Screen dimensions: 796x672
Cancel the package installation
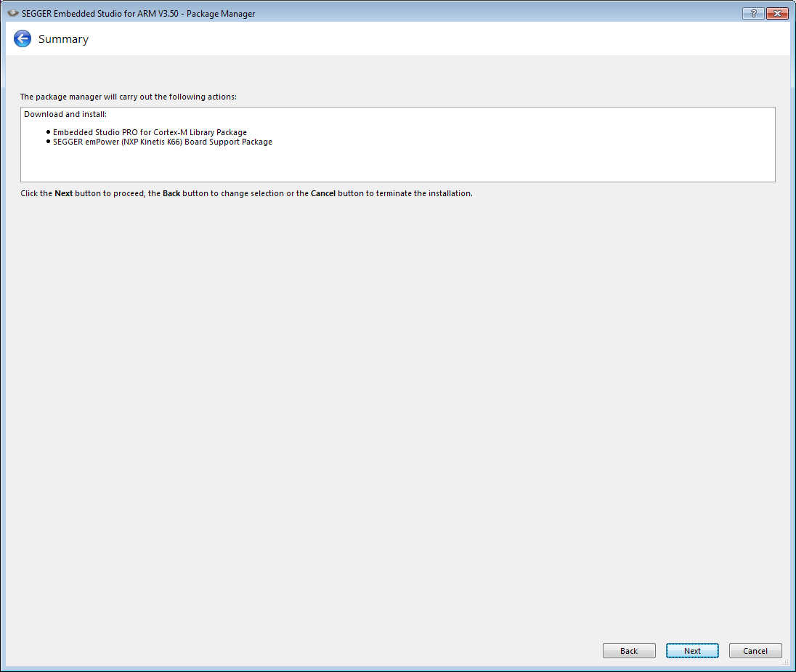point(755,651)
